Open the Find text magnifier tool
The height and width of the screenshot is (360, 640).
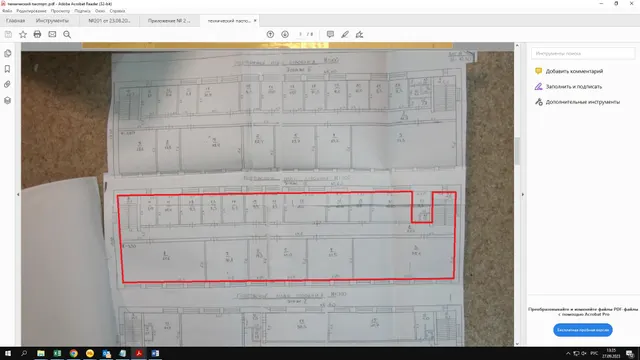tap(67, 34)
